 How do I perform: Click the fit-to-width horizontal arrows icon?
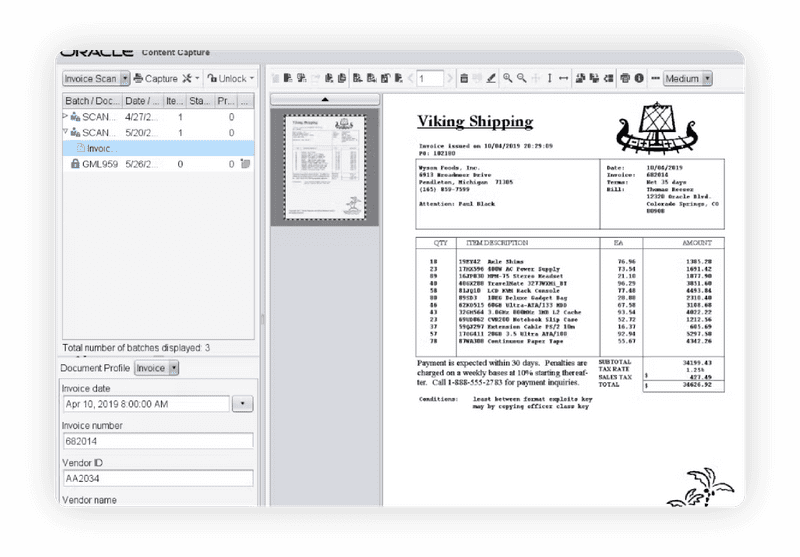coord(563,79)
